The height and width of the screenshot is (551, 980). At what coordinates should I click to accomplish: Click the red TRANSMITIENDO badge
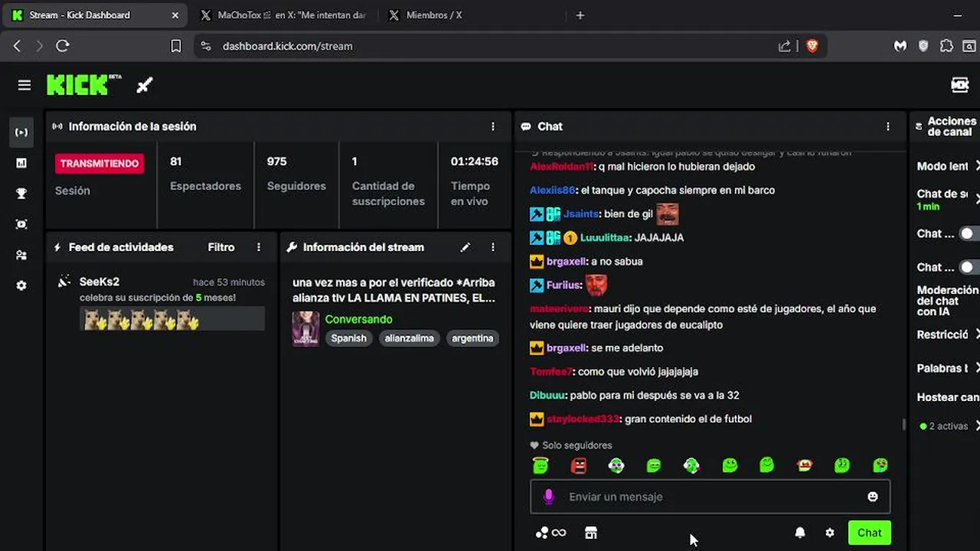pyautogui.click(x=100, y=164)
